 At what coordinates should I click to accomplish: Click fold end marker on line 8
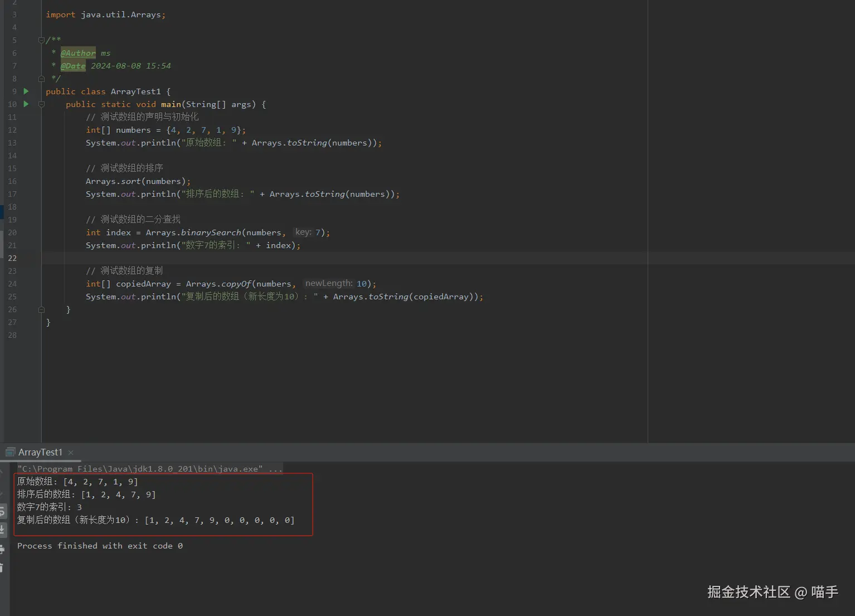[41, 79]
